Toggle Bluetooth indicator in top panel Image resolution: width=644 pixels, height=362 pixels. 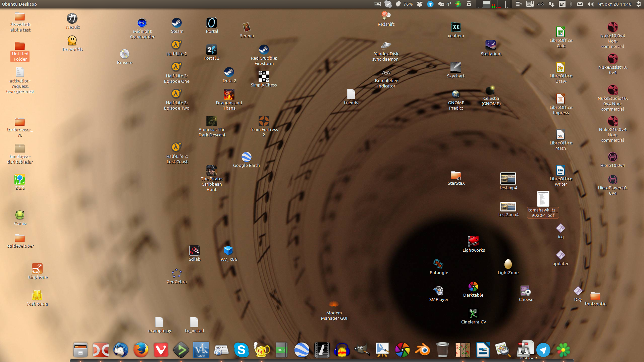(571, 4)
